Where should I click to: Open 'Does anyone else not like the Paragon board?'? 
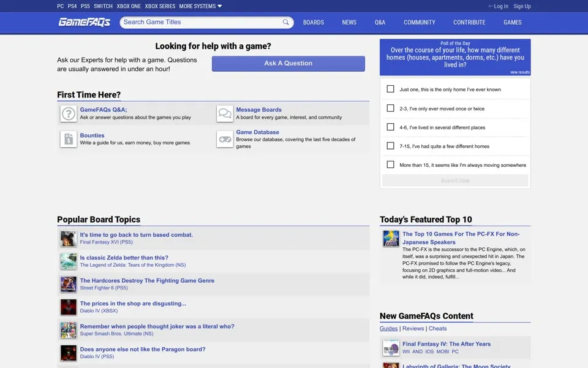(143, 349)
